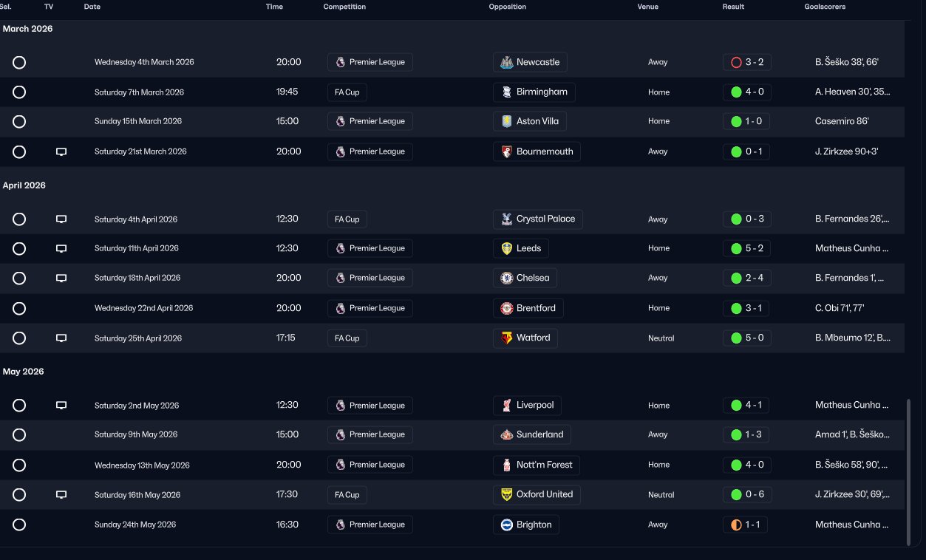Click TV icon for Oxford United match

(x=61, y=494)
